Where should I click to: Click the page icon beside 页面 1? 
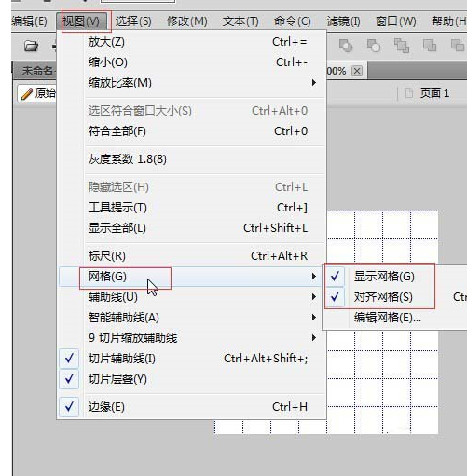click(409, 93)
